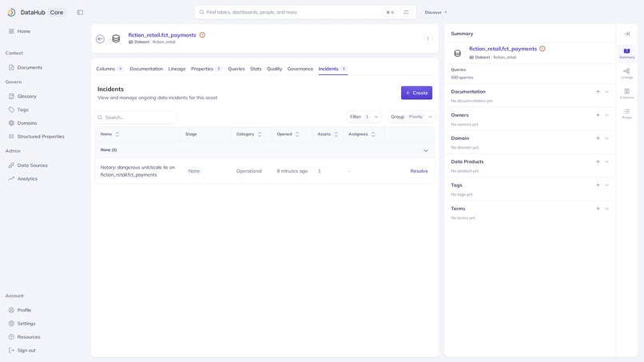This screenshot has width=644, height=362.
Task: Collapse the left sidebar with the toggle icon
Action: [x=80, y=12]
